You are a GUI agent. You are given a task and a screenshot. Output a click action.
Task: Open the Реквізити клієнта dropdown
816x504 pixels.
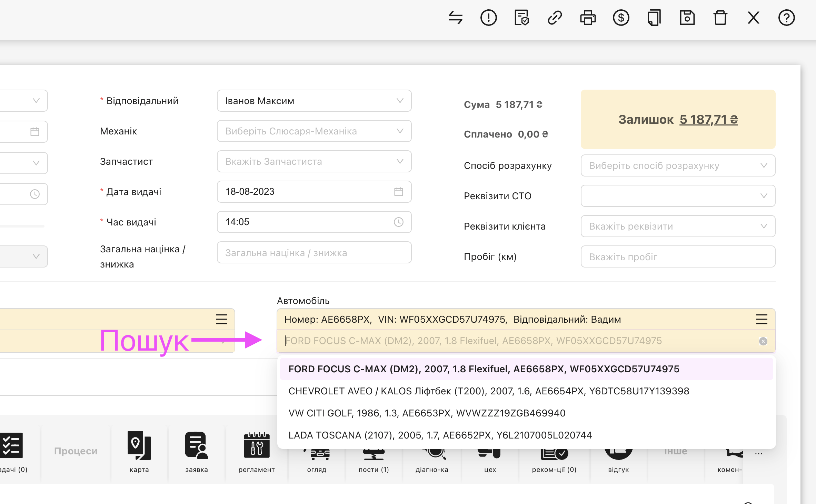click(x=678, y=226)
